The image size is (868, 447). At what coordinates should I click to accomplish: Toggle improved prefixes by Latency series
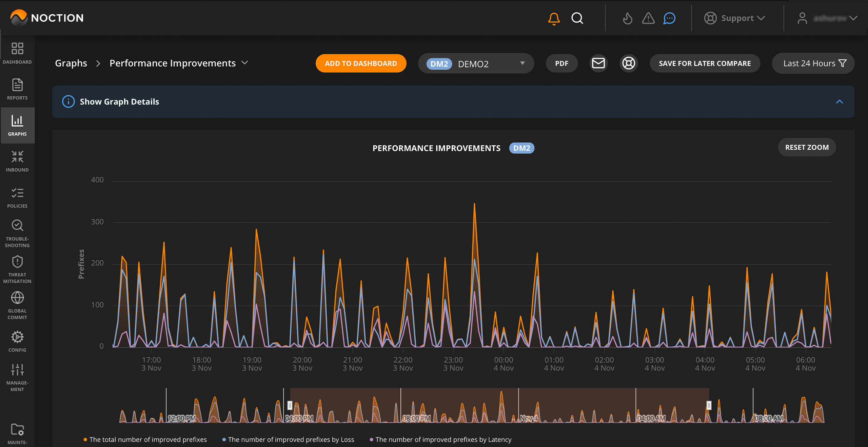(443, 440)
